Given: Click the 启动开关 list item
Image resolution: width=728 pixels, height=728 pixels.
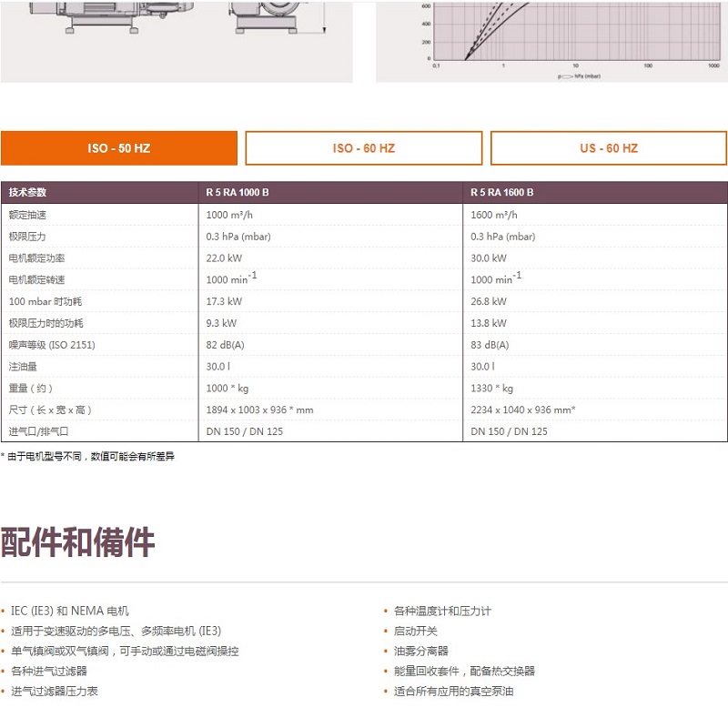Looking at the screenshot, I should [416, 631].
